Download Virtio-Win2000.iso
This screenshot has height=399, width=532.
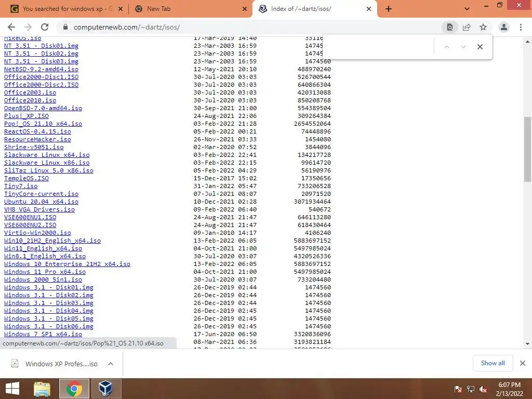click(x=37, y=233)
